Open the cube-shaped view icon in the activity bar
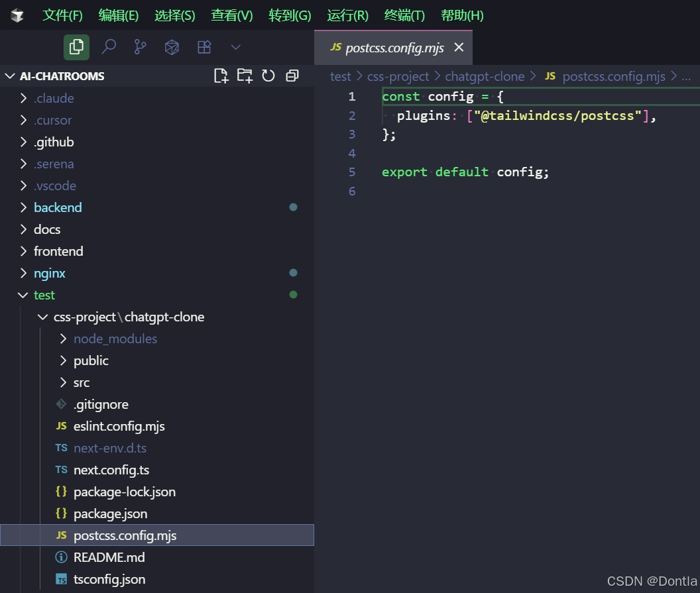 click(x=172, y=47)
